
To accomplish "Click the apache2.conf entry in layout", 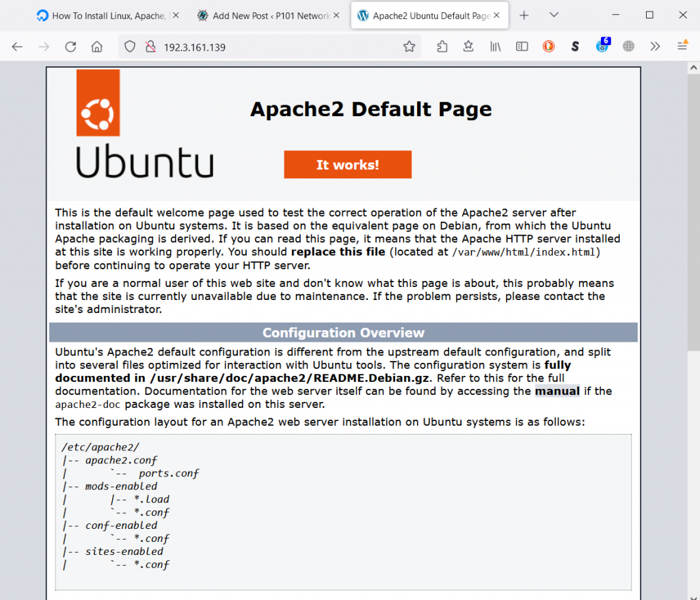I will tap(121, 461).
